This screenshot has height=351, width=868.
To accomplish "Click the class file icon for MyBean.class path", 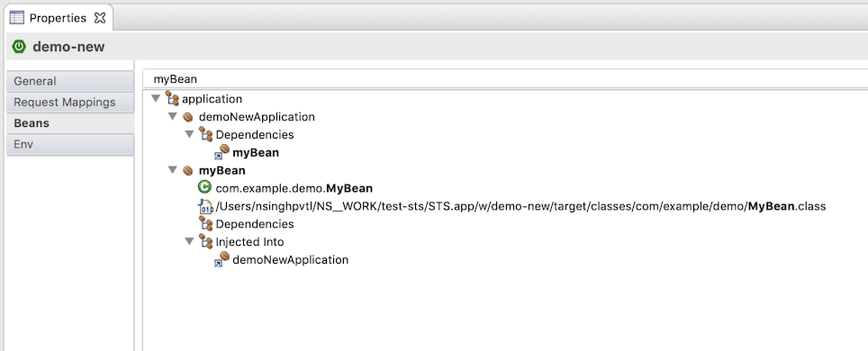I will (x=205, y=206).
